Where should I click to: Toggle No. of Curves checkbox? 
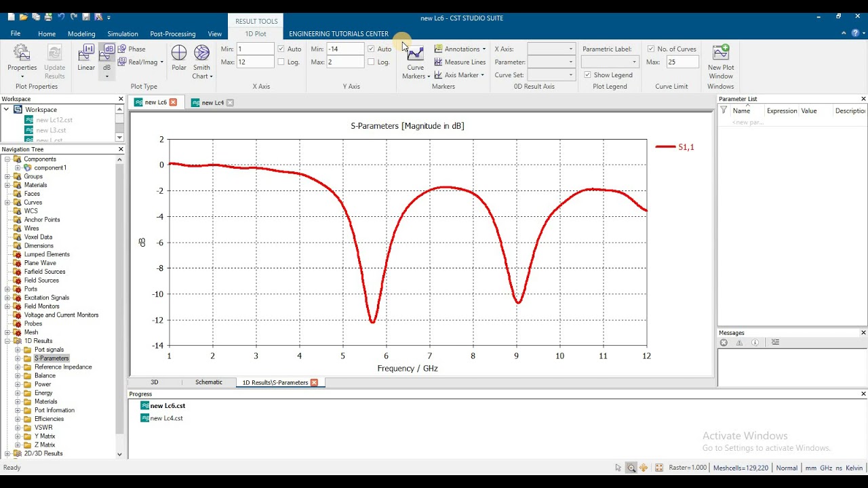[651, 49]
